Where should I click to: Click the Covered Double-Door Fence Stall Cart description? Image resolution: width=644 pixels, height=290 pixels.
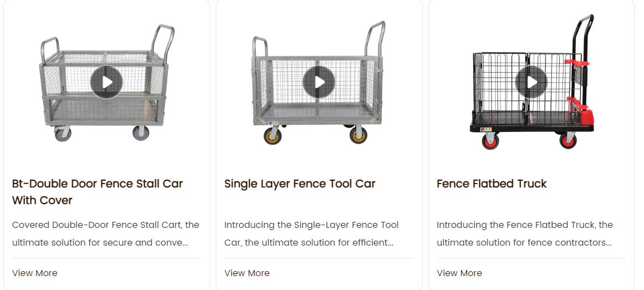105,233
